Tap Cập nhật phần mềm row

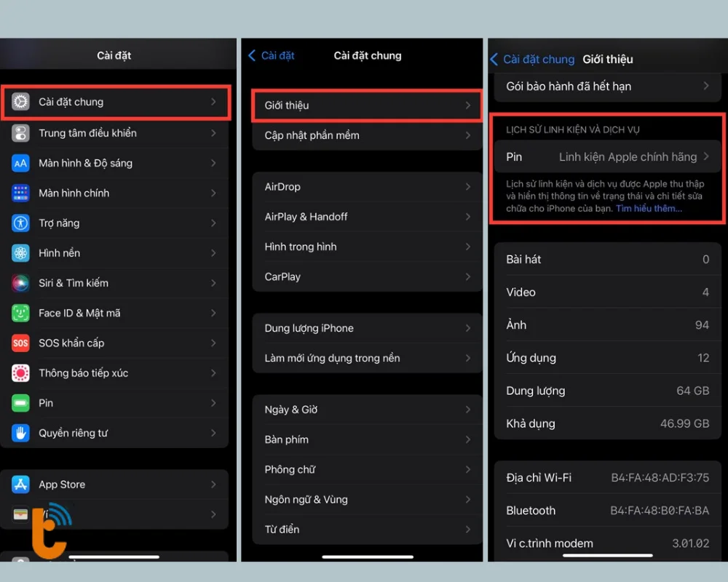366,135
